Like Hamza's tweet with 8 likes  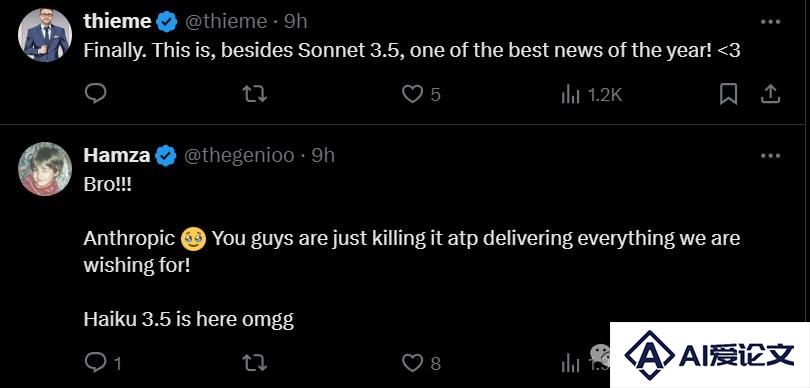tap(421, 363)
